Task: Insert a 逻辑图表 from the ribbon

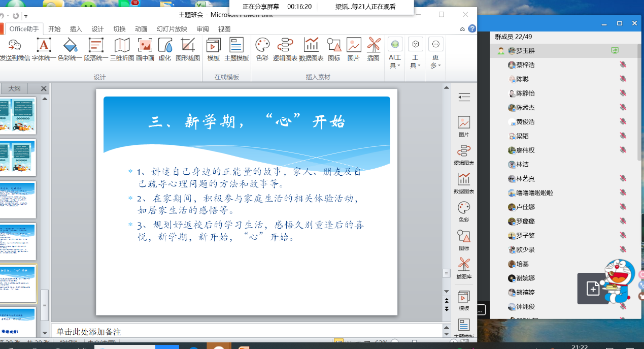Action: (285, 50)
